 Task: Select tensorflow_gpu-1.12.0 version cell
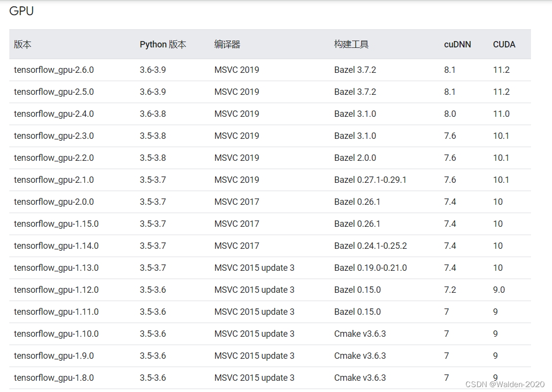(56, 290)
